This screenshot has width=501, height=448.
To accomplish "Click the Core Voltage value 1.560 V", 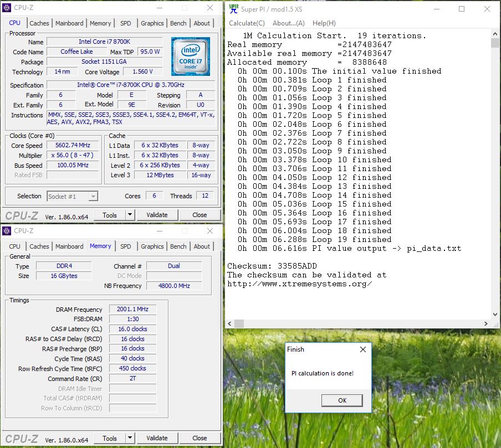I will (142, 71).
